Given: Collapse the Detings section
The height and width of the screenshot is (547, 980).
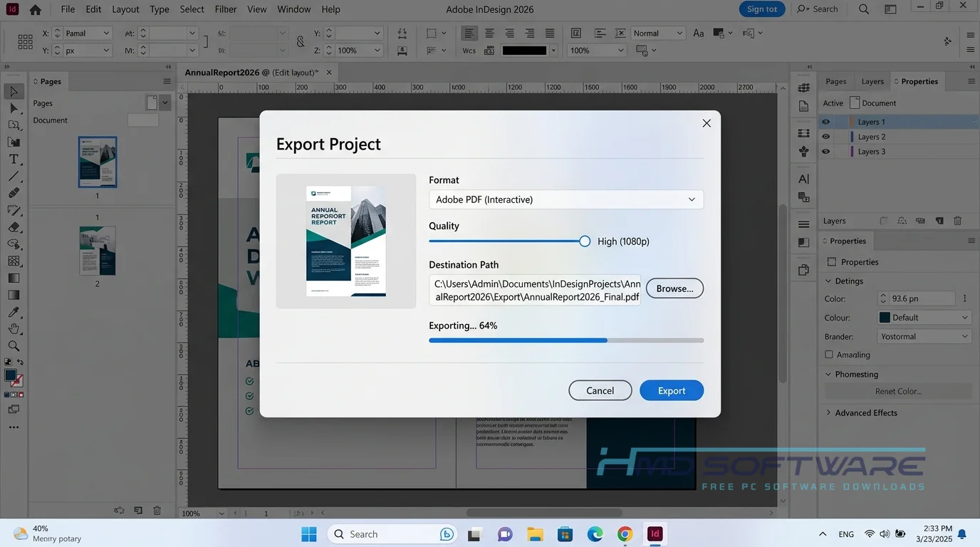Looking at the screenshot, I should click(x=828, y=281).
